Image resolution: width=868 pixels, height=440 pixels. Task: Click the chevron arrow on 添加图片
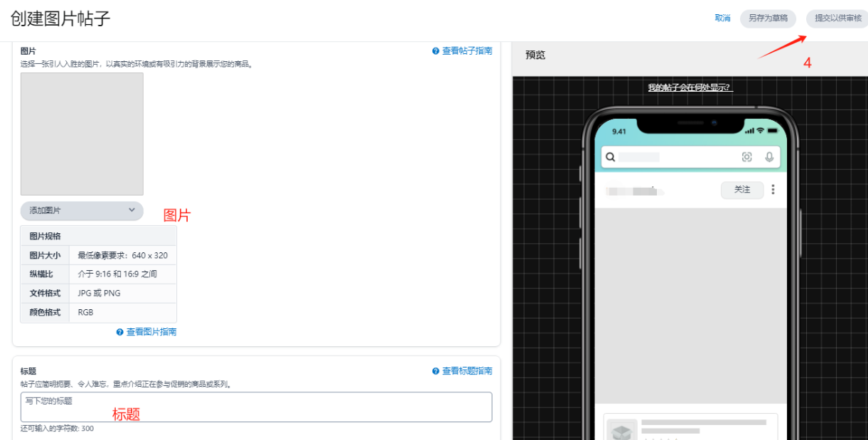[x=132, y=210]
